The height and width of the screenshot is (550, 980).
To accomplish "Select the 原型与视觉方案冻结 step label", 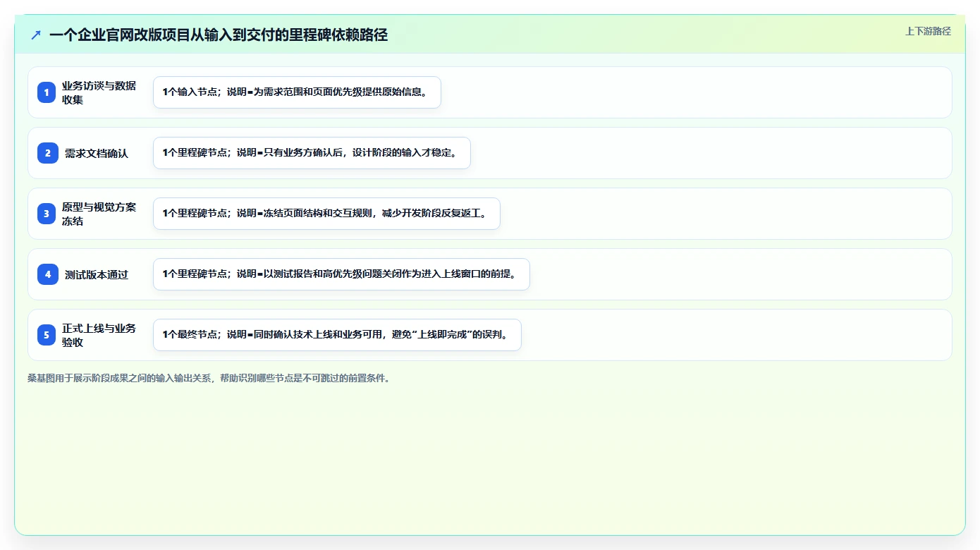I will coord(99,214).
